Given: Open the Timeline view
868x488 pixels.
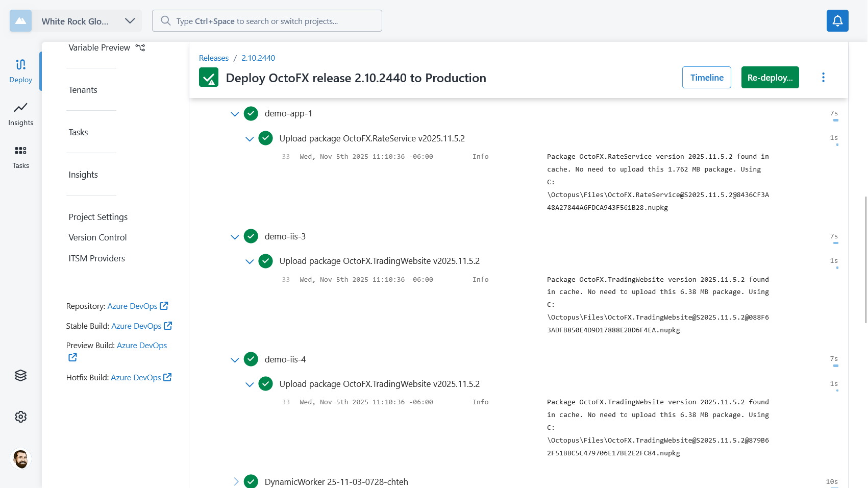Looking at the screenshot, I should [706, 78].
